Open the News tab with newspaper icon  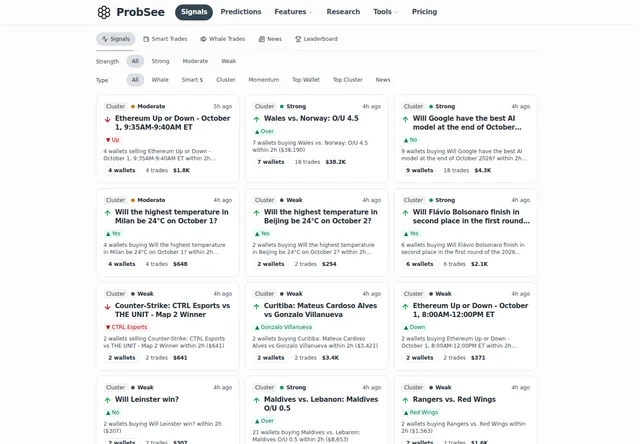[270, 39]
